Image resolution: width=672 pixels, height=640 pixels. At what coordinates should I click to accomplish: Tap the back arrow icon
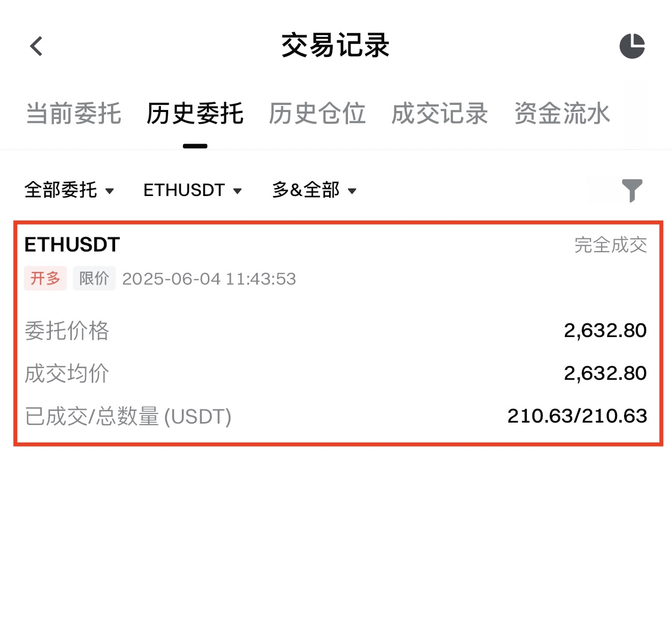(x=36, y=46)
